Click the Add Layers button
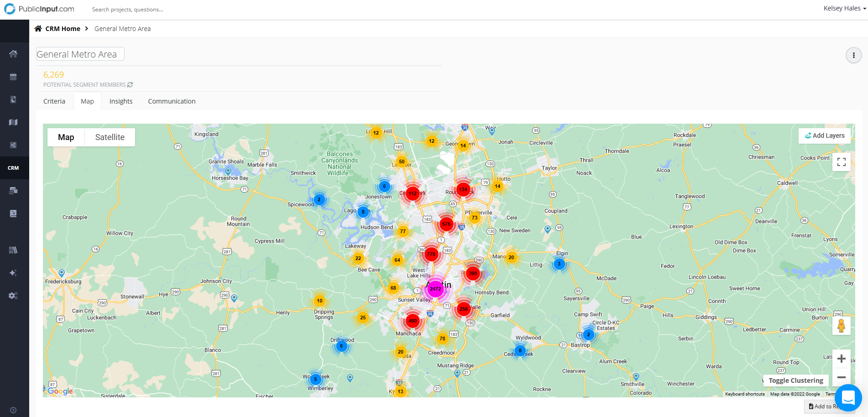The width and height of the screenshot is (868, 417). [x=824, y=136]
